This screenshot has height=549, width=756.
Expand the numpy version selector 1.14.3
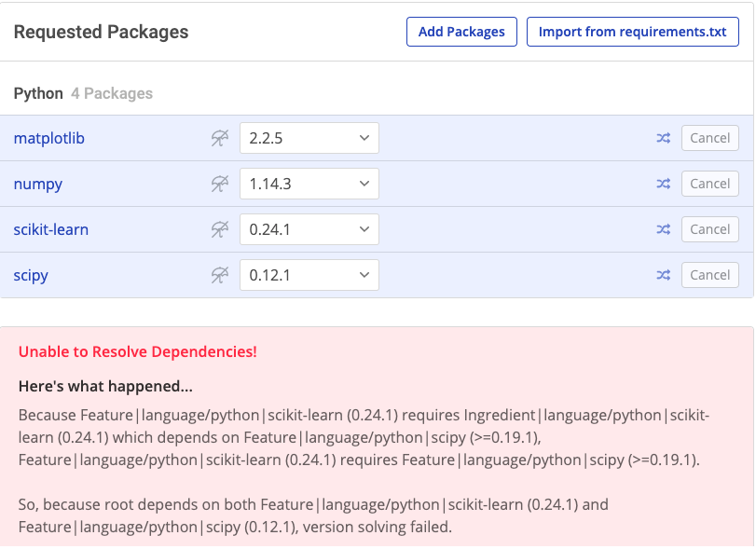coord(309,184)
